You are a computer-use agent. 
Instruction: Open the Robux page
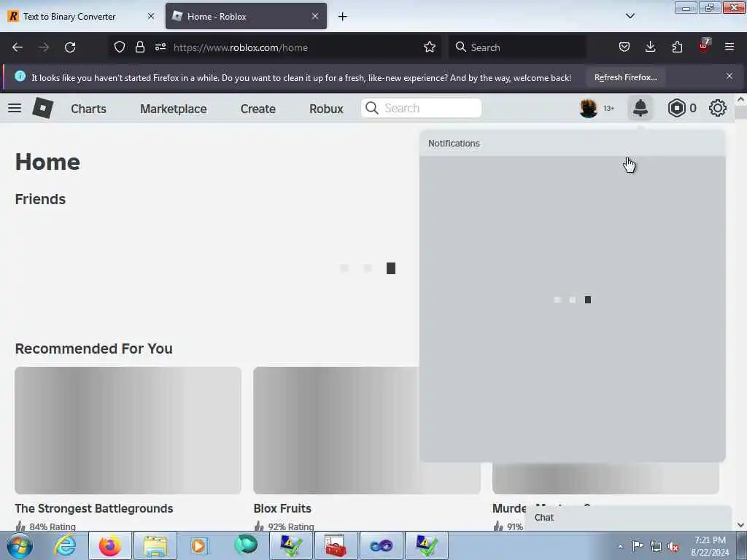[x=326, y=109]
